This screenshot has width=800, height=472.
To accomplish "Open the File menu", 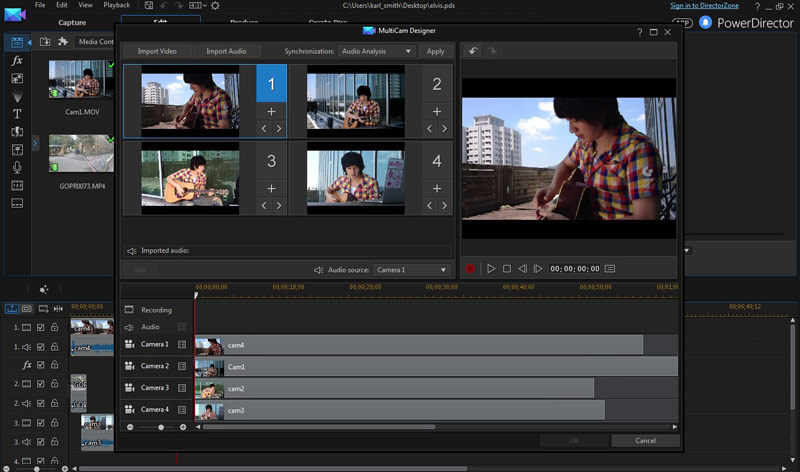I will [x=40, y=5].
